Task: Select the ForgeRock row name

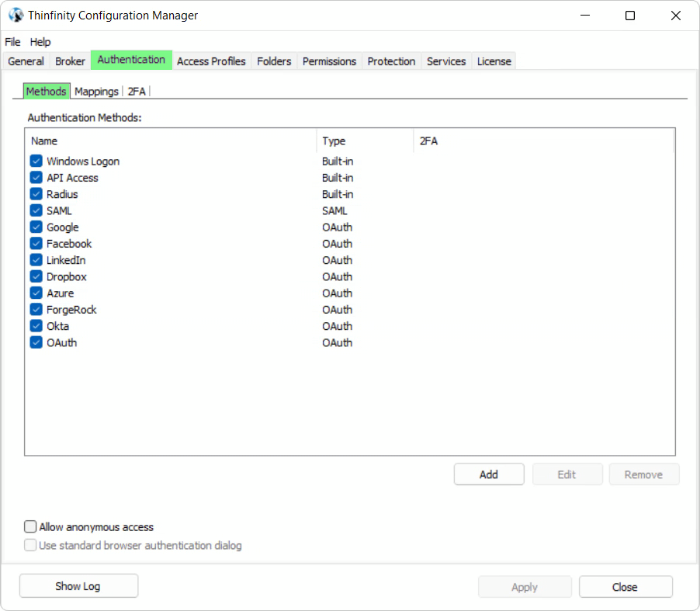Action: point(71,310)
